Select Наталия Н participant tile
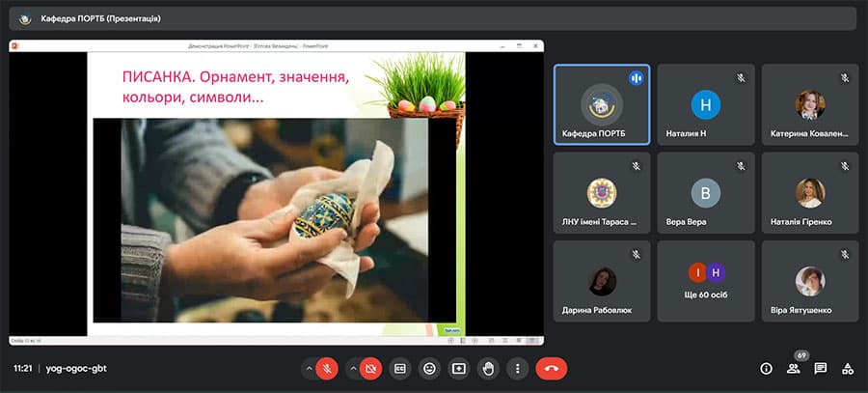The image size is (868, 393). [706, 104]
